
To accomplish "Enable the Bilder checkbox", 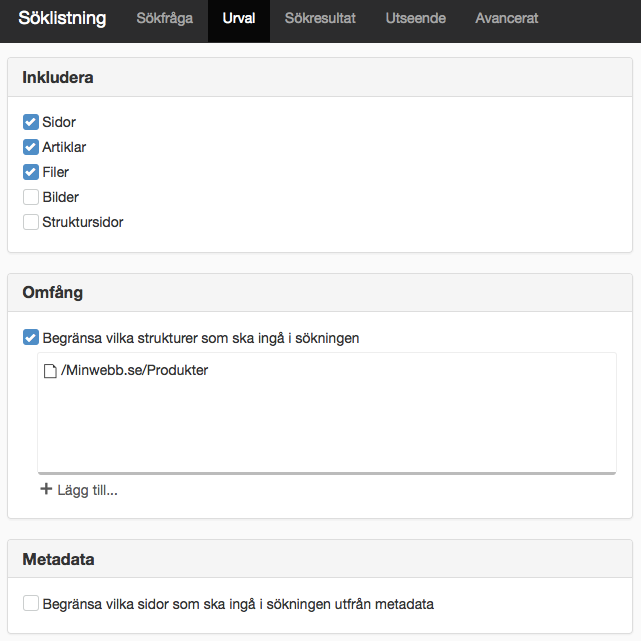I will (x=31, y=197).
